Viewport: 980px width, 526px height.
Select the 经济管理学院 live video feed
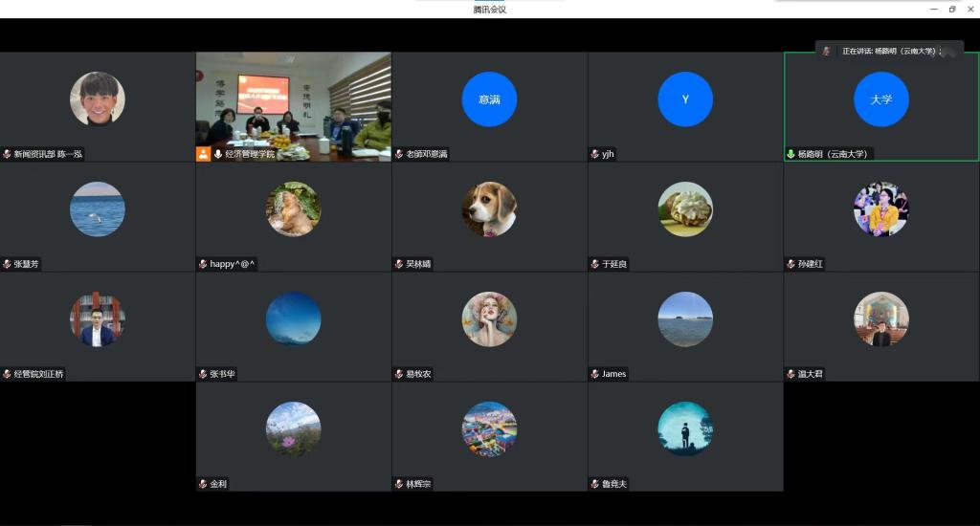click(x=293, y=100)
